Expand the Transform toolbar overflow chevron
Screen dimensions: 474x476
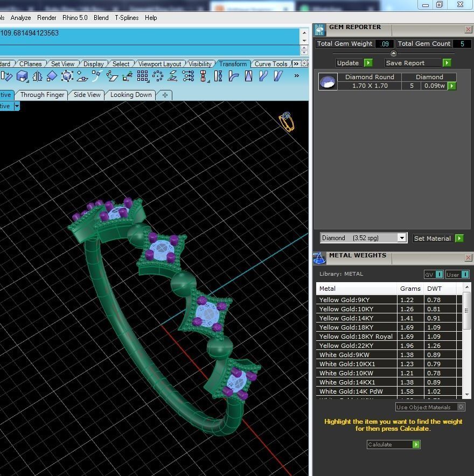pos(296,75)
